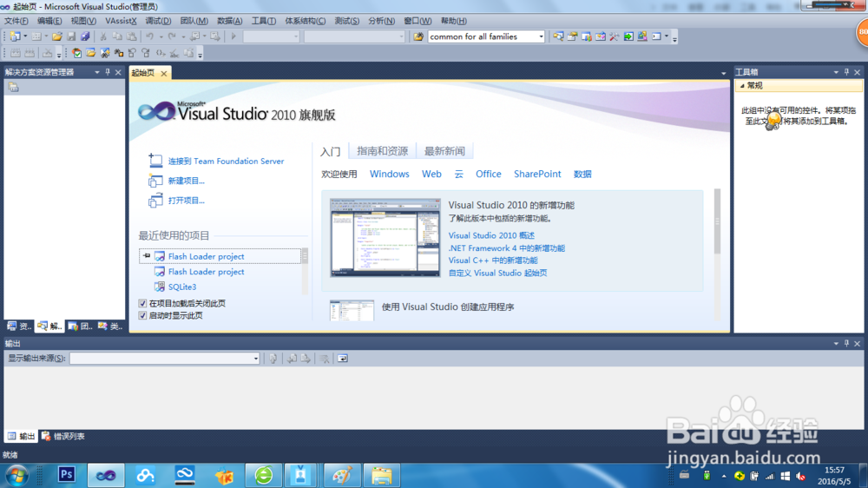868x488 pixels.
Task: Click the properties icon in Solution Explorer toolbar
Action: (x=13, y=88)
